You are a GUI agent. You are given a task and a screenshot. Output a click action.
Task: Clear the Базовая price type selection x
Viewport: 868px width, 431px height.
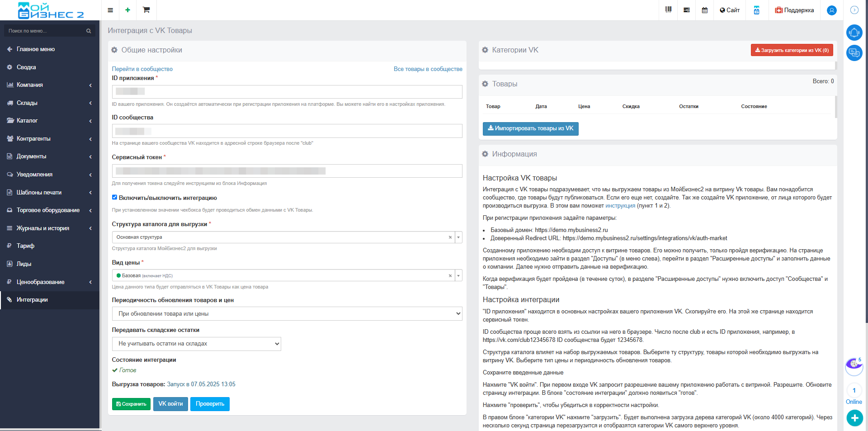pos(450,275)
